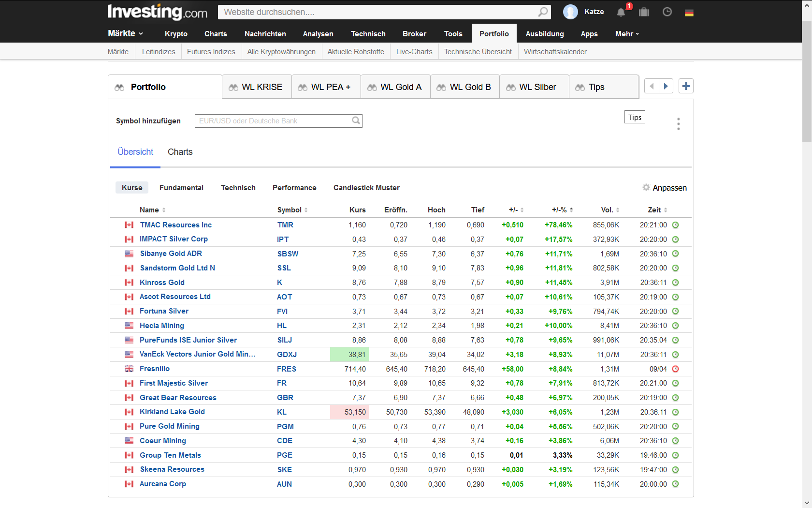Open the portfolio briefcase icon in header
The height and width of the screenshot is (508, 812).
click(644, 12)
